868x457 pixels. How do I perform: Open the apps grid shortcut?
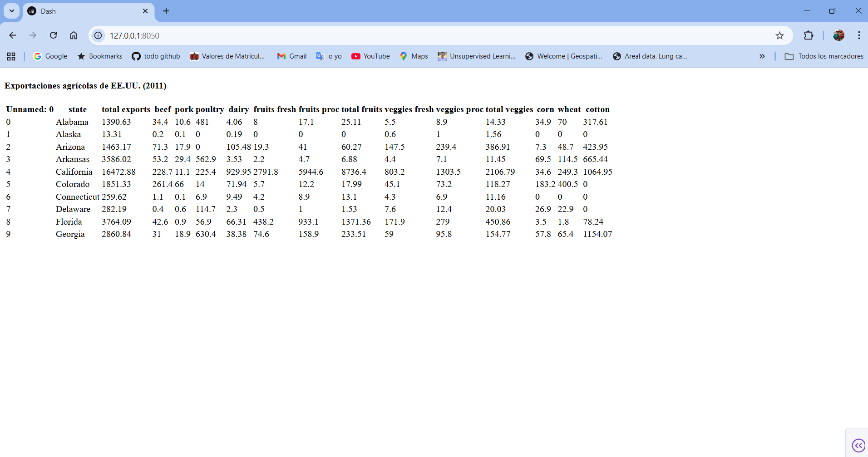[11, 56]
